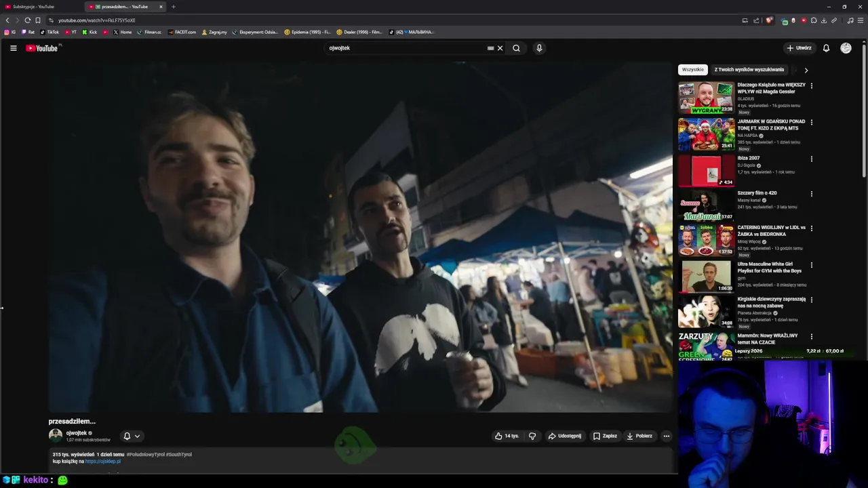Viewport: 868px width, 488px height.
Task: Open ojwojtek channel name link
Action: click(76, 433)
